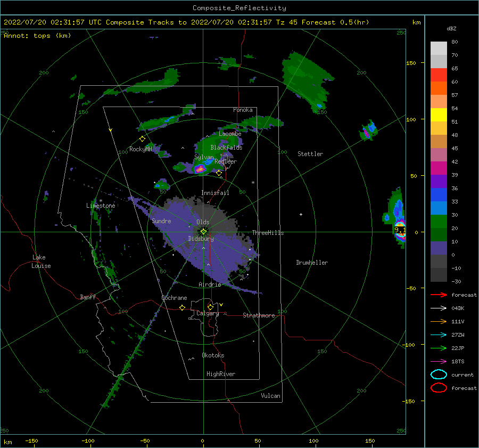Click the red swatch between 65 and 60 dBZ
This screenshot has height=448, width=479.
point(439,75)
